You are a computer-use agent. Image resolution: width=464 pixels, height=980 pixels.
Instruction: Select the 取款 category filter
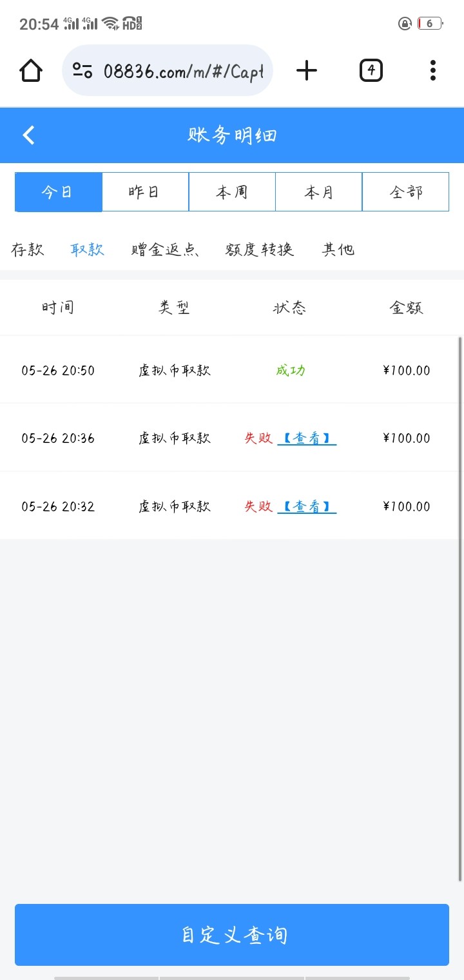[x=87, y=250]
